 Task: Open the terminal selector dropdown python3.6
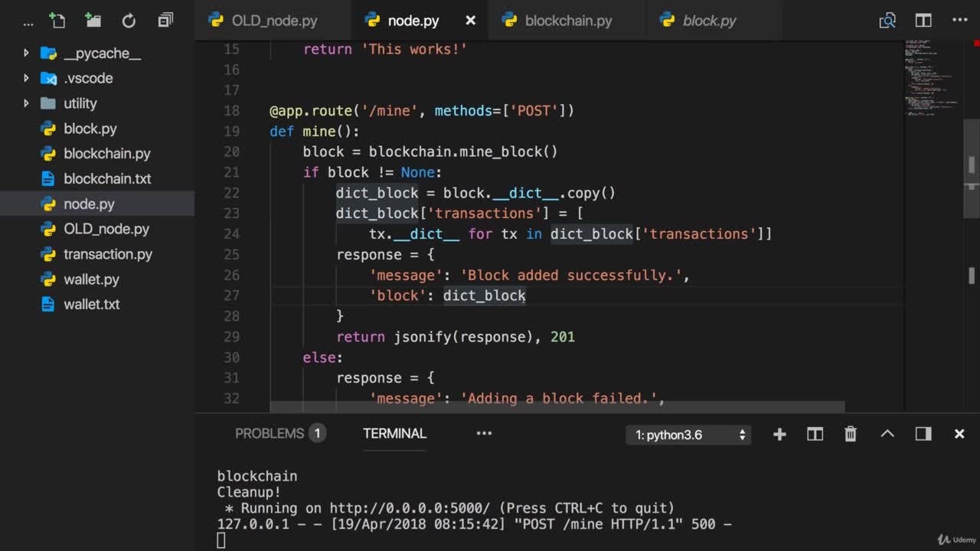(x=688, y=435)
